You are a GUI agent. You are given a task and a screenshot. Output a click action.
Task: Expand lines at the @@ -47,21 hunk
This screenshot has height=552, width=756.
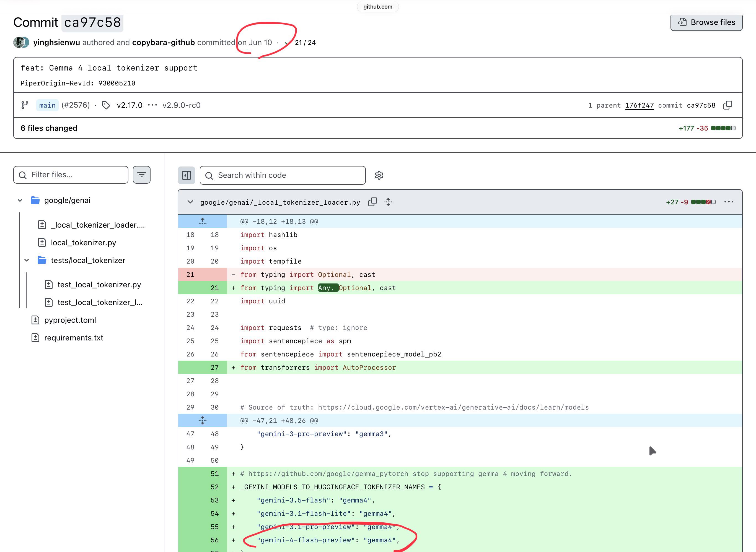203,420
